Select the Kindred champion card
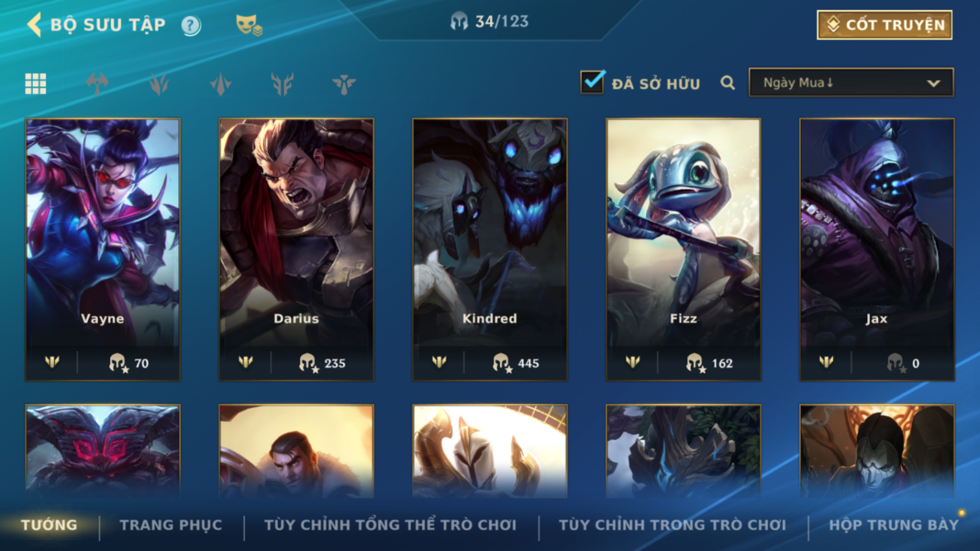Image resolution: width=980 pixels, height=551 pixels. tap(490, 250)
